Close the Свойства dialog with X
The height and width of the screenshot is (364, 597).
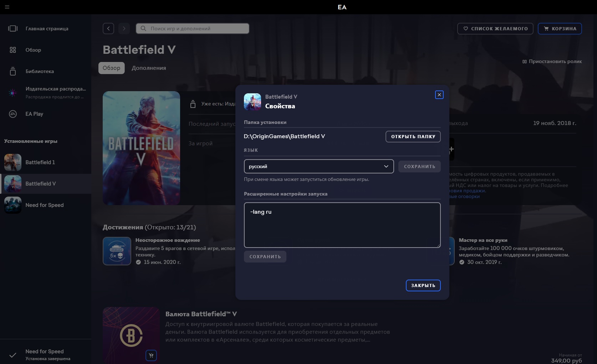point(439,95)
